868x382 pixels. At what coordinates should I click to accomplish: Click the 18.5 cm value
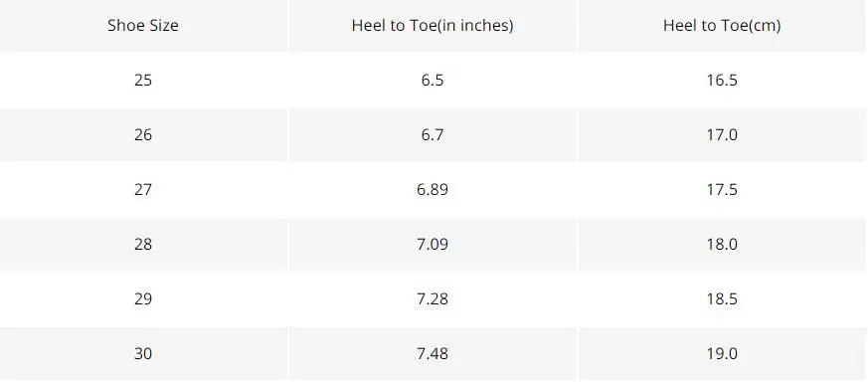722,299
